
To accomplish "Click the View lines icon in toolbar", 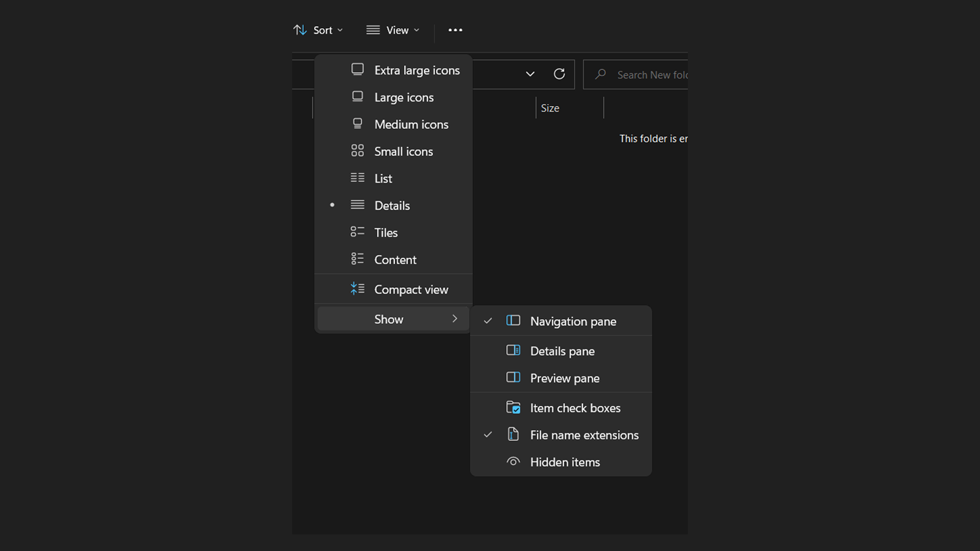I will (x=373, y=30).
